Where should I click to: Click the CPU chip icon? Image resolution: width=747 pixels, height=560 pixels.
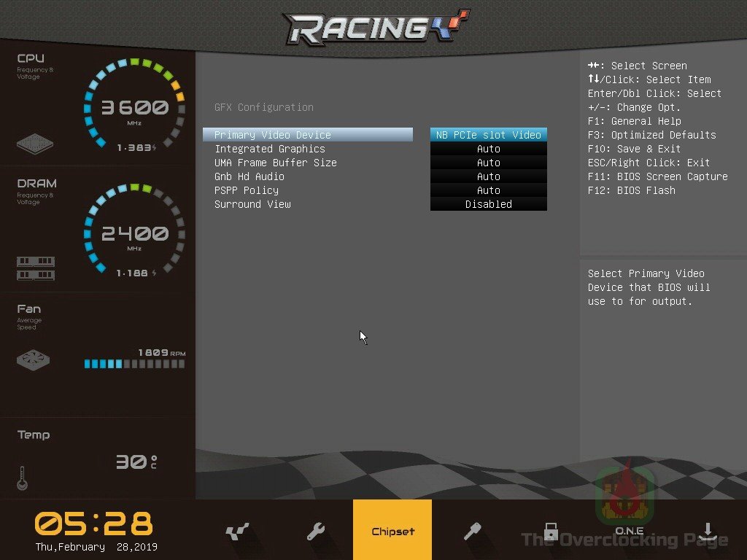point(35,143)
